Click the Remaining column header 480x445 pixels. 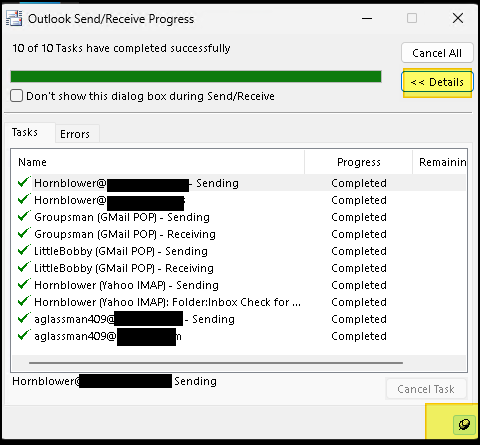440,162
